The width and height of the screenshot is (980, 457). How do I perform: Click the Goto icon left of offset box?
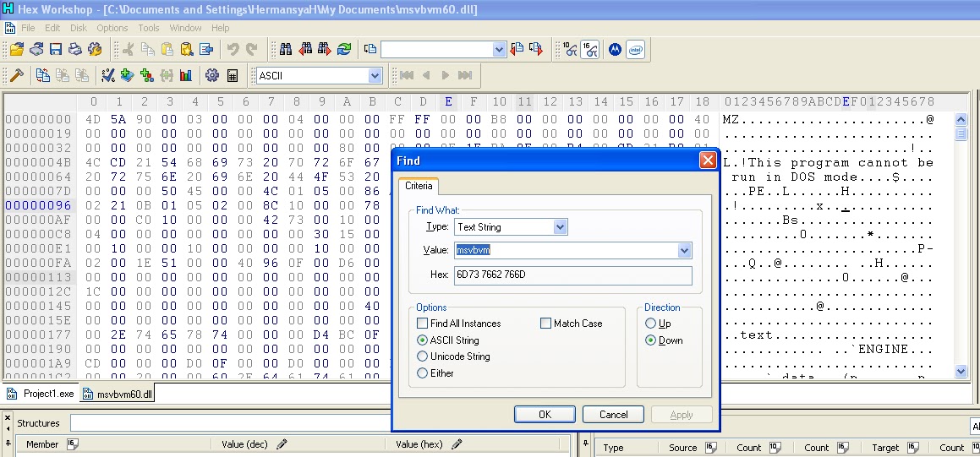pos(370,49)
